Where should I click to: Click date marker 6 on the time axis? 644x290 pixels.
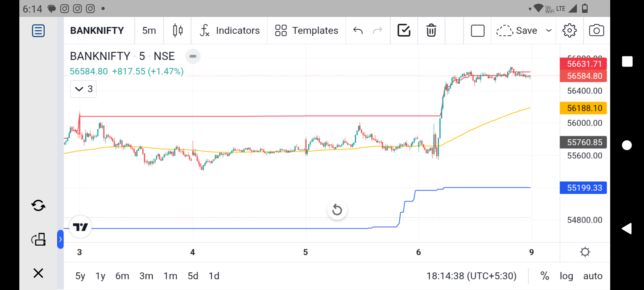[x=419, y=252]
